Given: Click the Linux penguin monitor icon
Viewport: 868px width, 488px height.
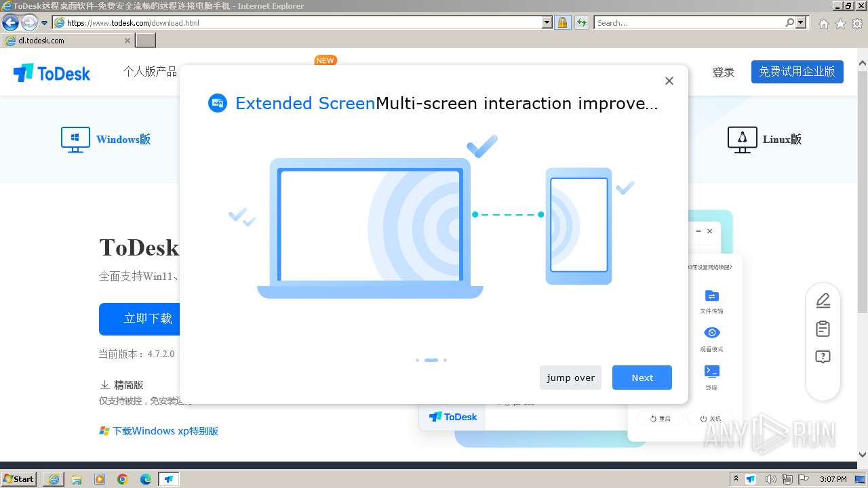Looking at the screenshot, I should point(742,139).
